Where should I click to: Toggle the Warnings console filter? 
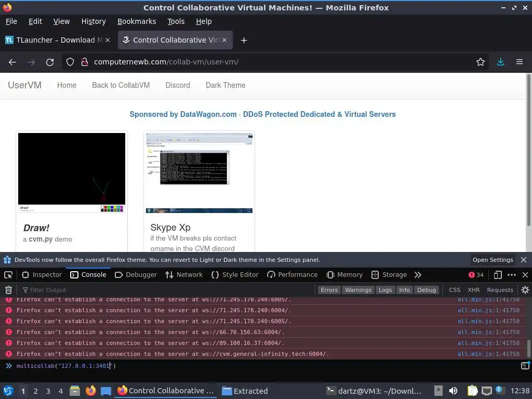click(x=358, y=290)
